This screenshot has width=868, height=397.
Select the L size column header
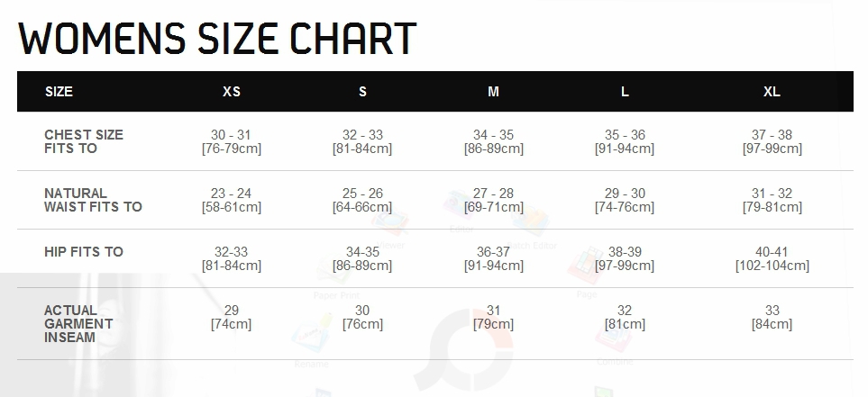(x=625, y=92)
